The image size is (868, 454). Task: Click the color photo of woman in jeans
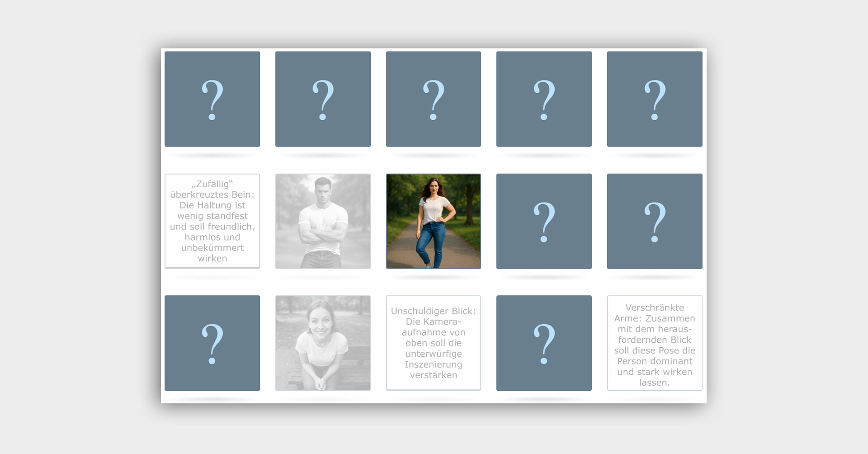point(433,221)
